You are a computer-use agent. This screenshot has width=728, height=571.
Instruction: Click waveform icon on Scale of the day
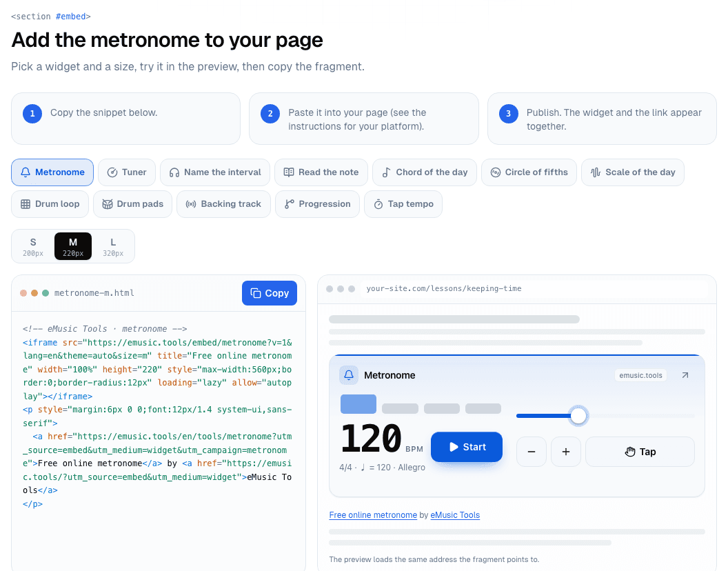596,172
